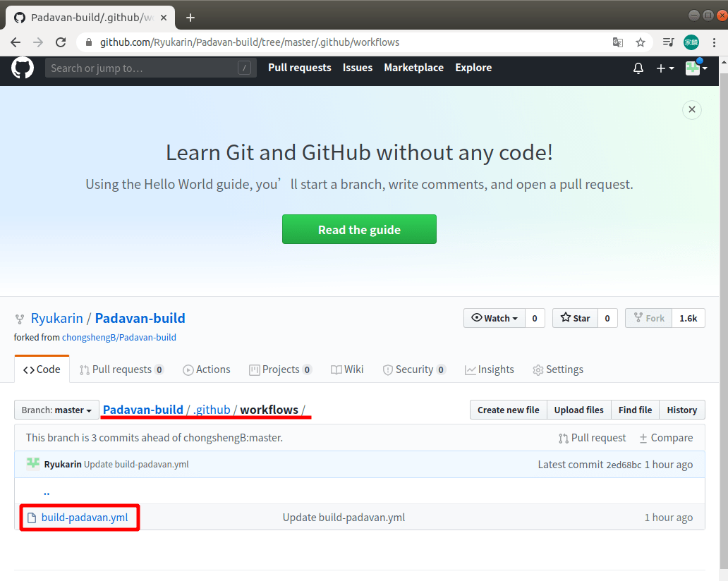Click .github in the breadcrumb path
The width and height of the screenshot is (728, 581).
point(212,410)
